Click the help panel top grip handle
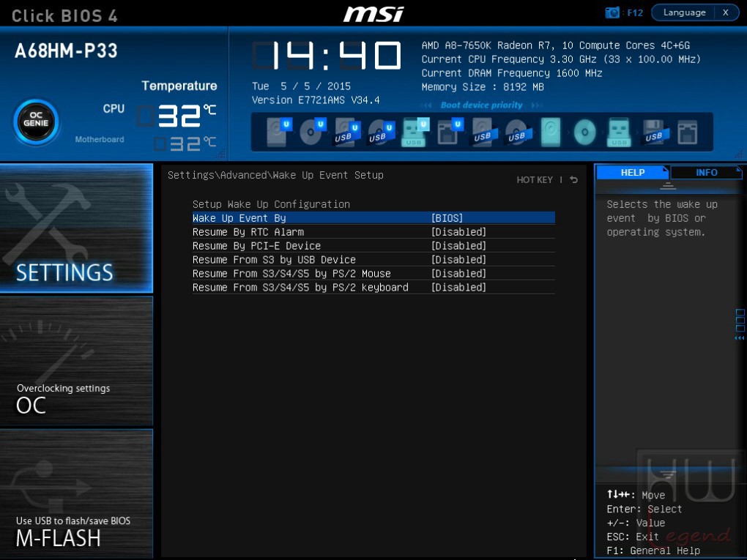This screenshot has height=560, width=747. pyautogui.click(x=668, y=186)
